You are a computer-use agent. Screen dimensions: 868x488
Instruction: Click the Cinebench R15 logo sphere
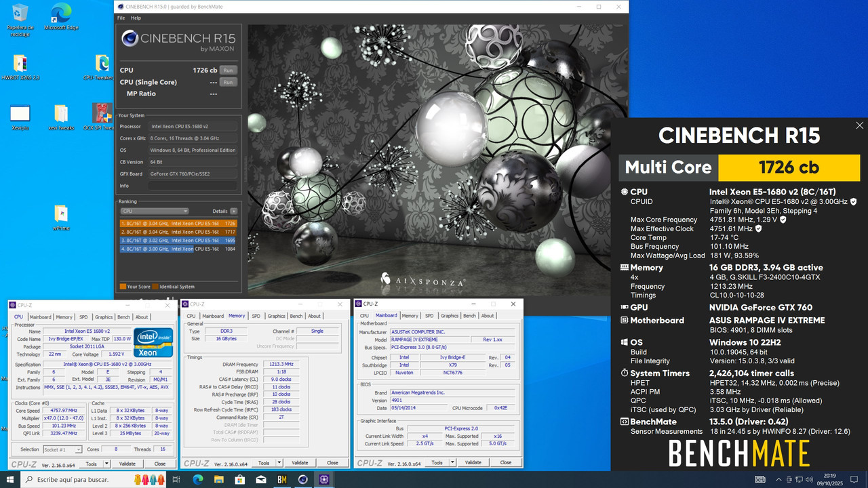(130, 39)
